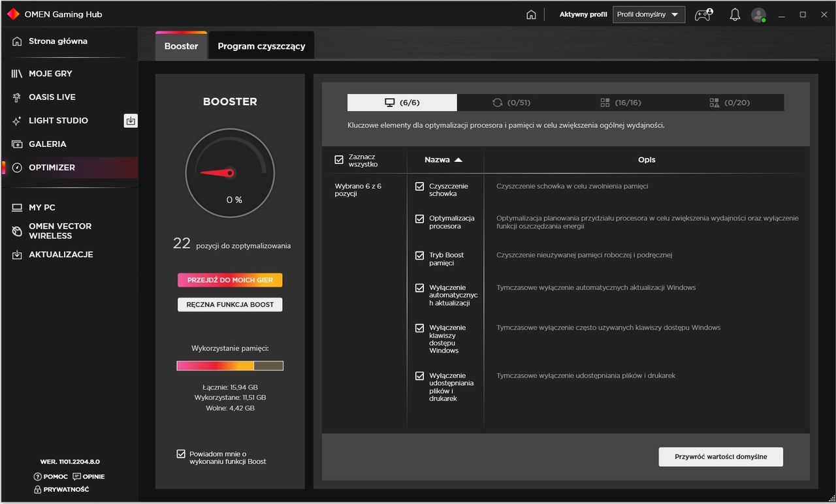
Task: Click the memory usage bar
Action: coord(230,366)
